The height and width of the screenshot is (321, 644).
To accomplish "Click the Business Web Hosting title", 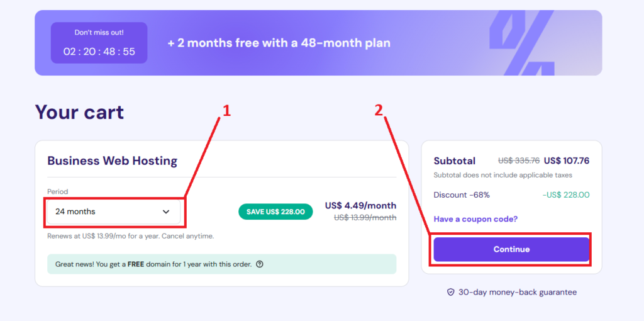I will pos(112,160).
